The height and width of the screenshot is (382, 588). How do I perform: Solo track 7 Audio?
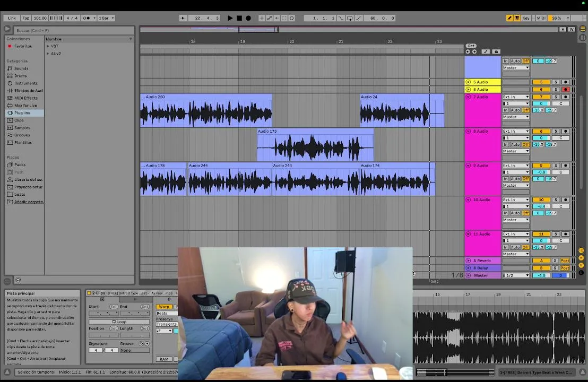[556, 97]
